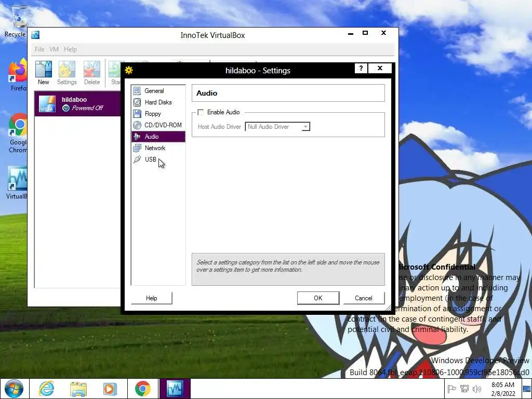Image resolution: width=532 pixels, height=399 pixels.
Task: Open Action Center flag tray icon
Action: pos(451,389)
